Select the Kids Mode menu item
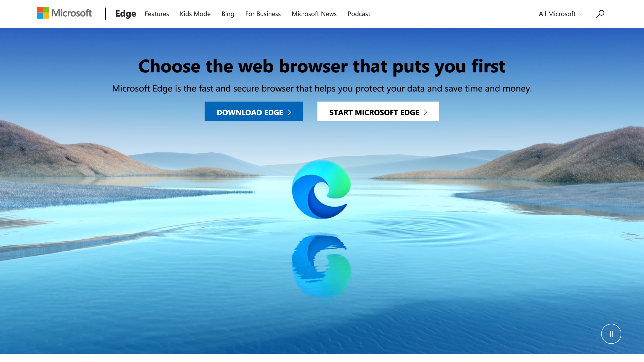This screenshot has height=362, width=644. tap(195, 14)
